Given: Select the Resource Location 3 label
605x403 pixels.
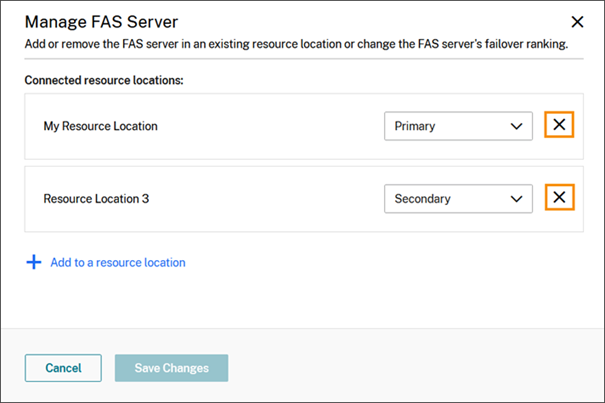Looking at the screenshot, I should (96, 199).
